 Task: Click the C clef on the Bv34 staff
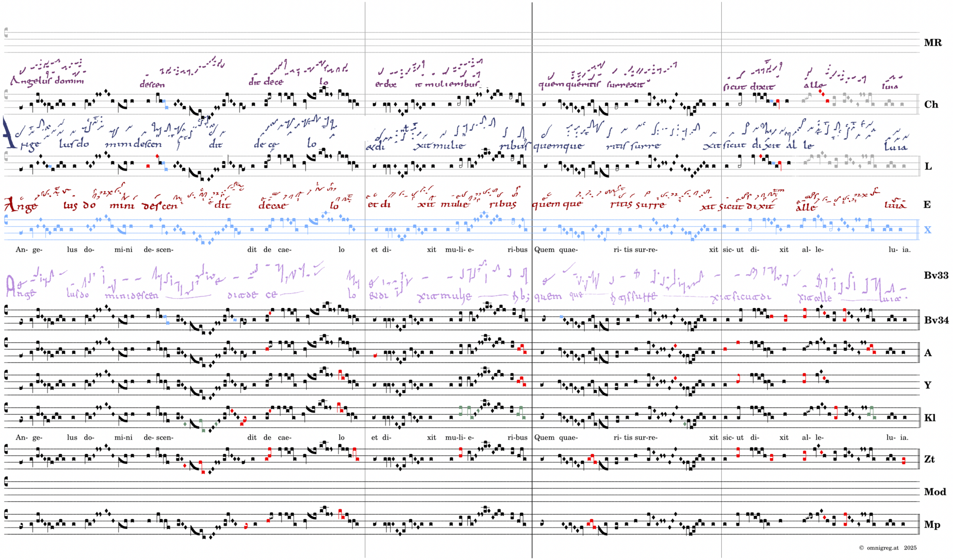[6, 309]
